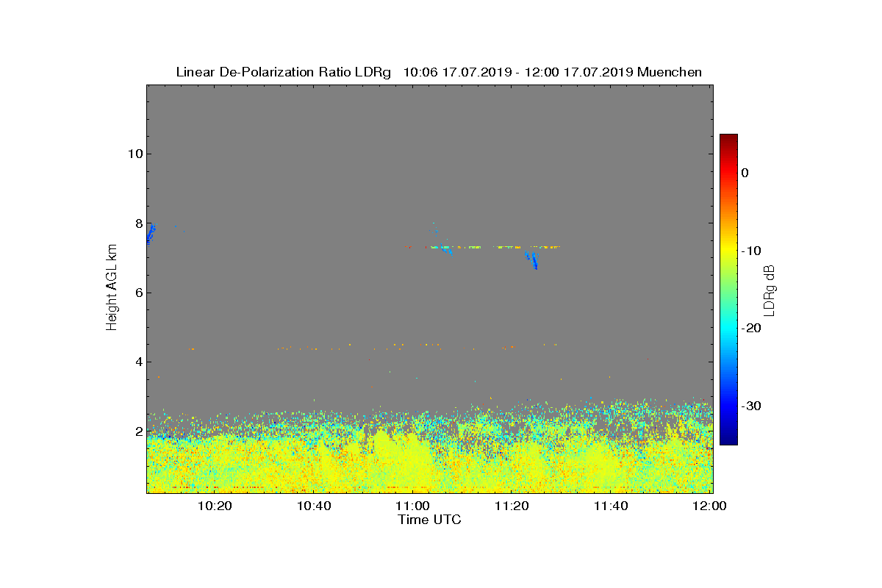Click the 'Height AGL km' axis label
The width and height of the screenshot is (882, 588).
coord(112,289)
